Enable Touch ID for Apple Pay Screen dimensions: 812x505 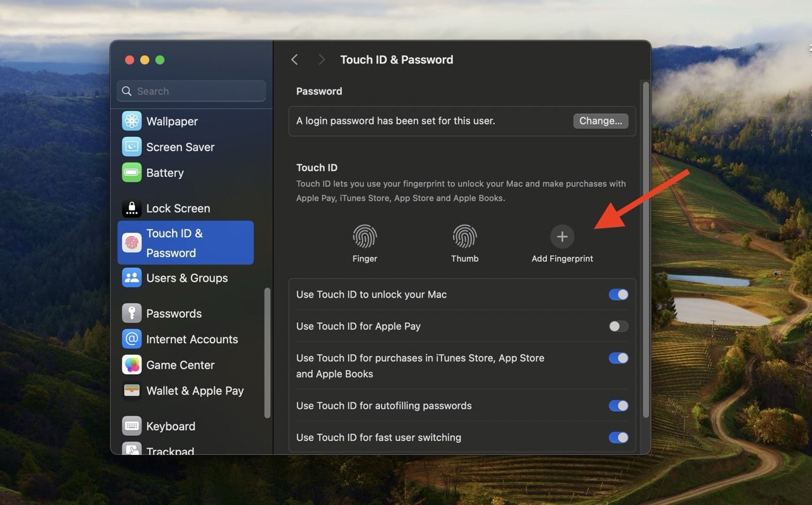click(x=618, y=327)
